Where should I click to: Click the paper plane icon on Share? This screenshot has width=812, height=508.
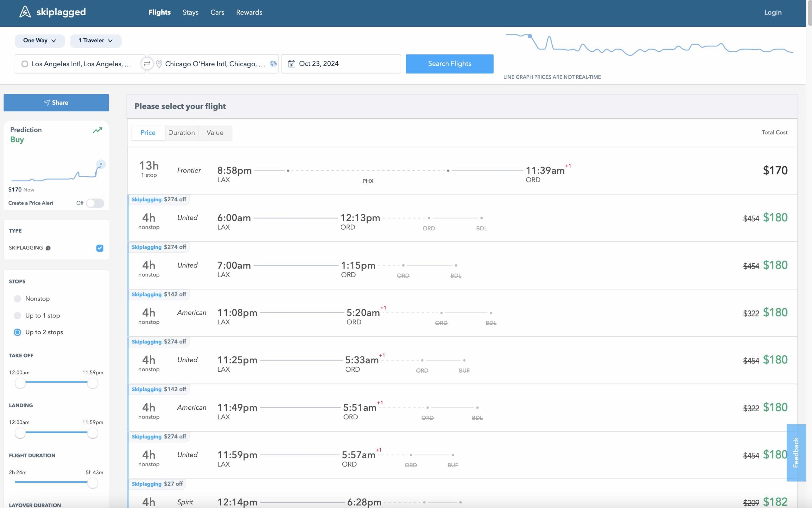pyautogui.click(x=47, y=102)
